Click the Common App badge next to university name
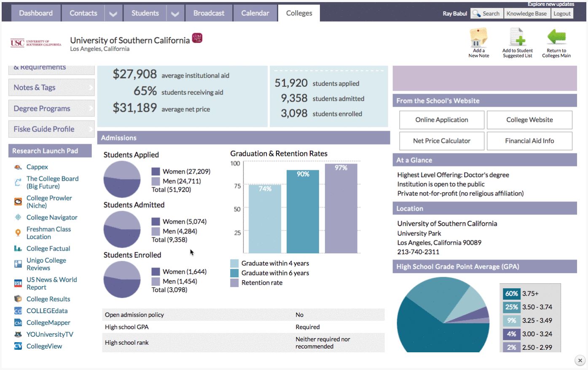The width and height of the screenshot is (588, 370). pos(197,38)
